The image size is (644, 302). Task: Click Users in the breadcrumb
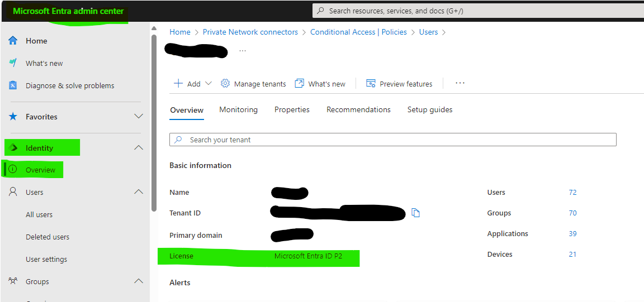(x=428, y=32)
